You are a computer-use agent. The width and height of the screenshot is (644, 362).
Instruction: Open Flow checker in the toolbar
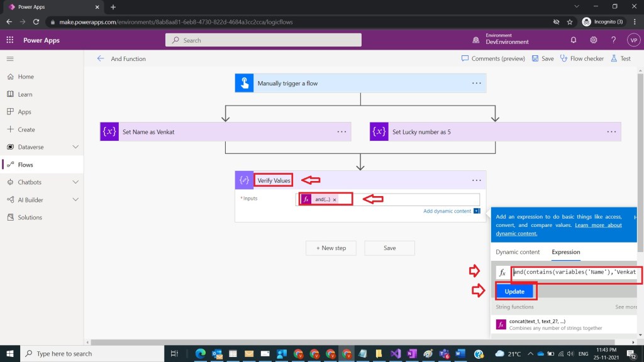(582, 58)
